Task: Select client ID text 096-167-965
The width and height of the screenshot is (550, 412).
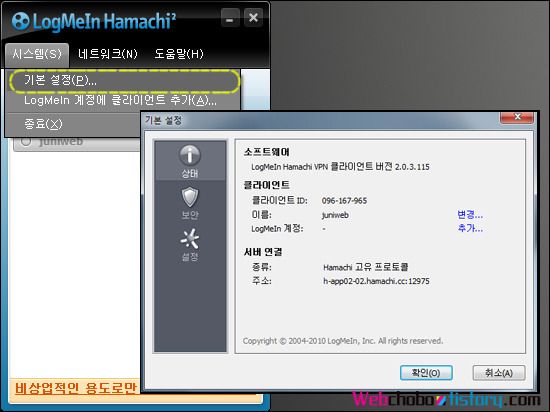Action: 344,201
